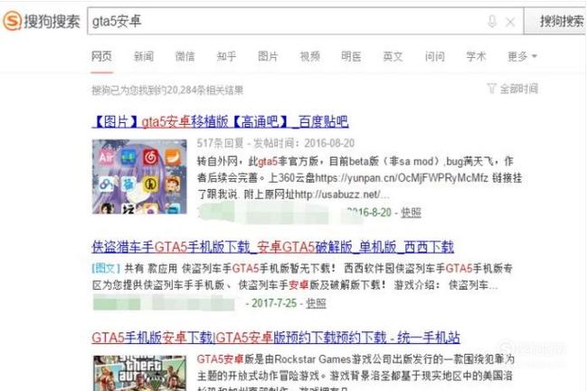Screen dimensions: 588x391
Task: Click the microphone voice search icon
Action: [492, 22]
